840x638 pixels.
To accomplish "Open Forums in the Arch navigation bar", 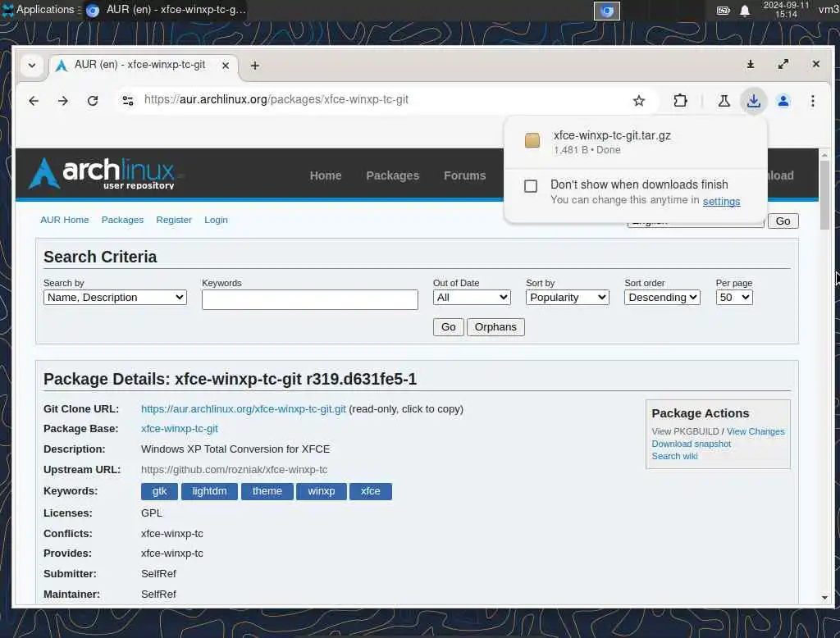I will point(464,175).
